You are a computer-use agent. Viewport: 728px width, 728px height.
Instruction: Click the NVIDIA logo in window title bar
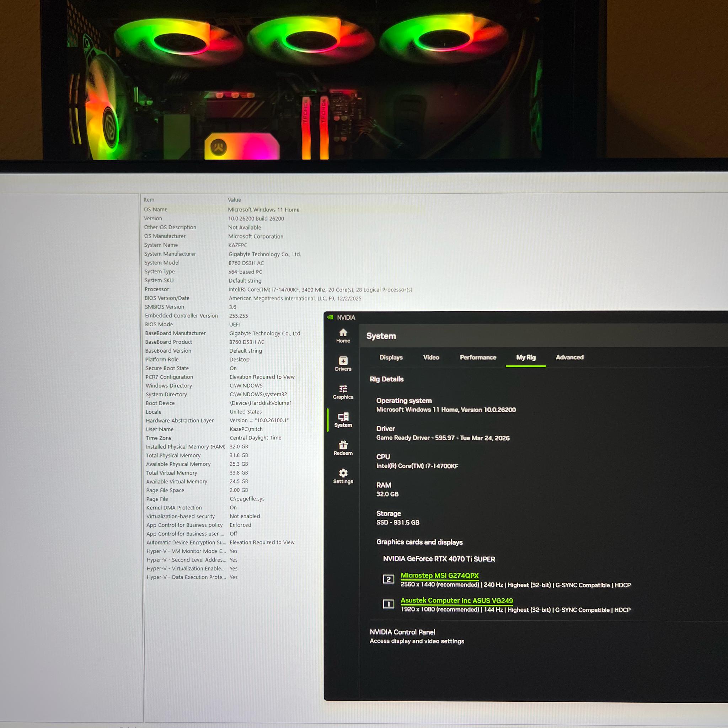tap(331, 317)
